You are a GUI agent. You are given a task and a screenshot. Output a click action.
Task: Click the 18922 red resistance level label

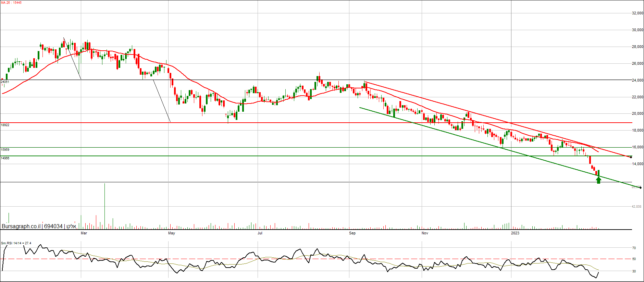pos(5,125)
